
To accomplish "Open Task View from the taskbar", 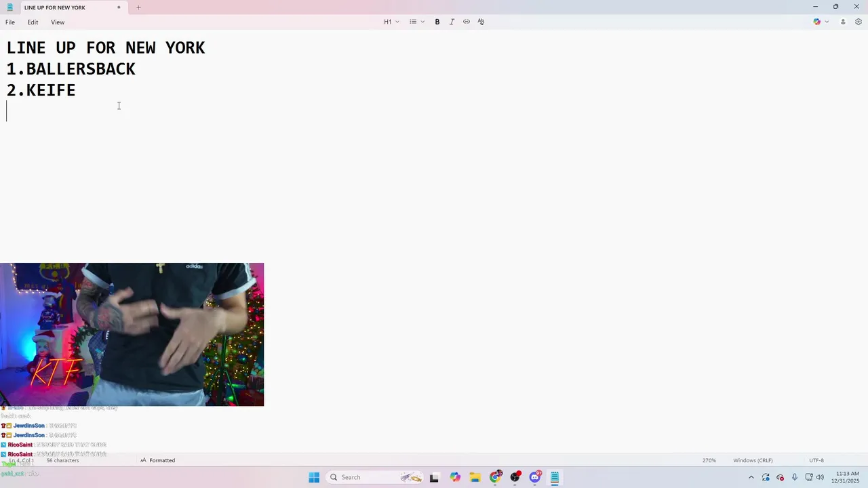I will point(434,477).
